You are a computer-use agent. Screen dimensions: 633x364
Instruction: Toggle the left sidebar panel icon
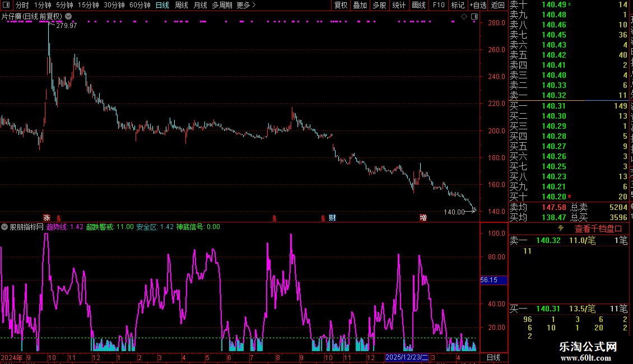pos(6,5)
